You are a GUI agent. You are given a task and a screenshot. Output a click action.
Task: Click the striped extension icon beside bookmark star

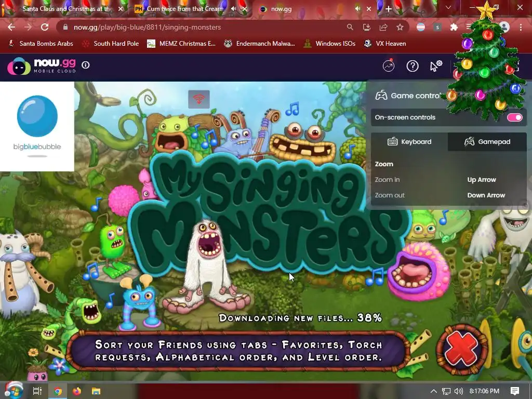point(421,27)
